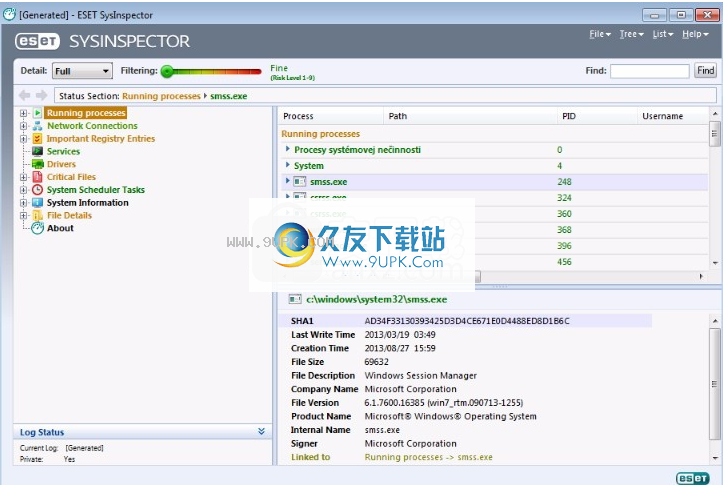Click the Running processes play icon
The height and width of the screenshot is (490, 725).
37,113
